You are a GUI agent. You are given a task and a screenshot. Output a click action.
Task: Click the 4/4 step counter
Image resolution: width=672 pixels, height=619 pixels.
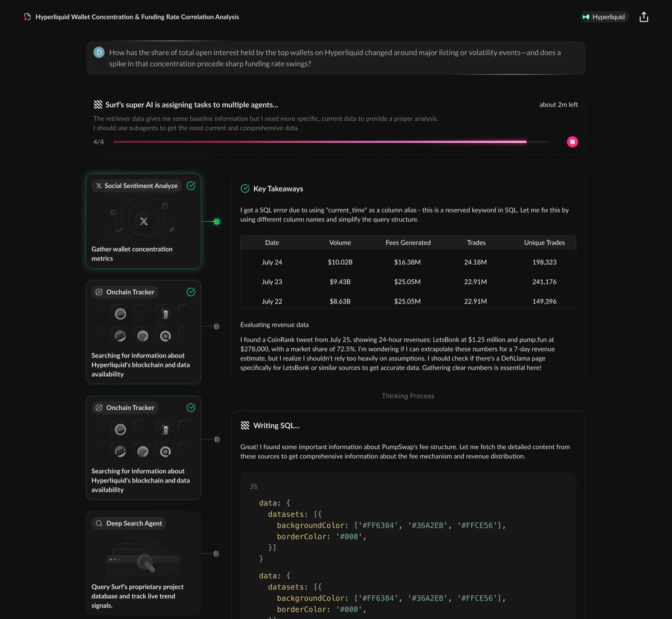(x=98, y=142)
